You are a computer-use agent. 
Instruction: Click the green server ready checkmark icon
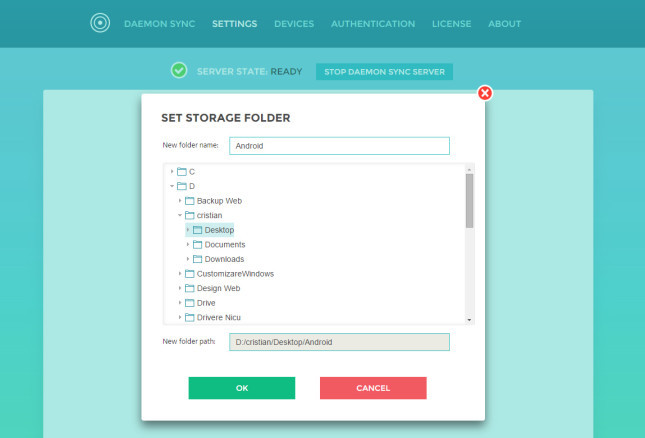179,70
